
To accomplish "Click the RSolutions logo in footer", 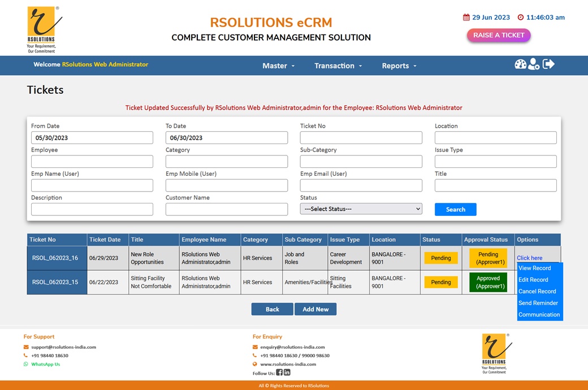I will click(494, 353).
